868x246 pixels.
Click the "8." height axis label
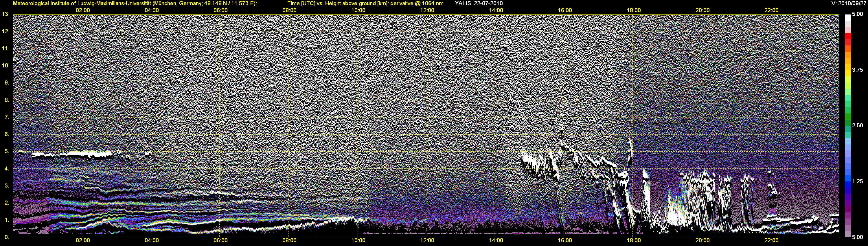pos(7,100)
